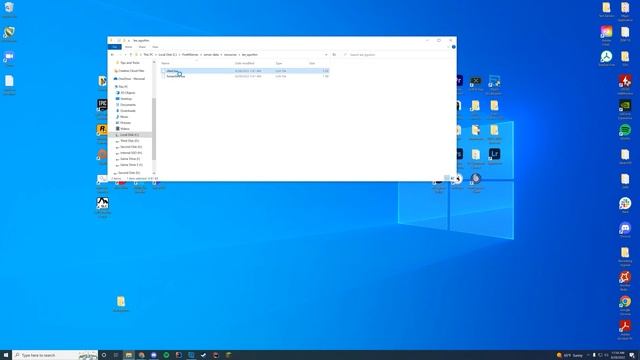Click Local Disk (C:) in address breadcrumb

[168, 55]
